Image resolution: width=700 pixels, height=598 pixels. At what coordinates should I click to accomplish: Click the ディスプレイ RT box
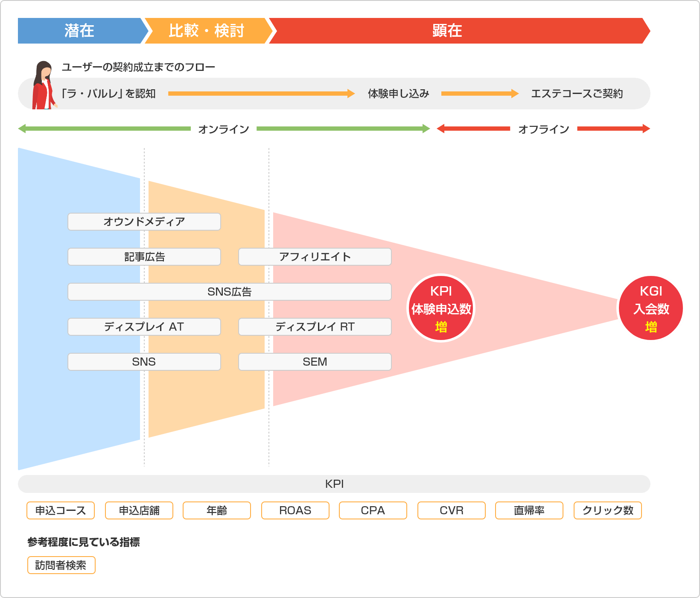(315, 327)
